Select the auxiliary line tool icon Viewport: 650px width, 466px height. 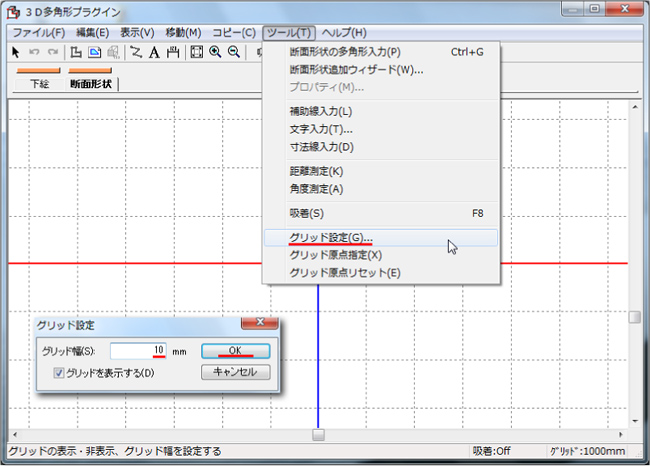tap(136, 52)
